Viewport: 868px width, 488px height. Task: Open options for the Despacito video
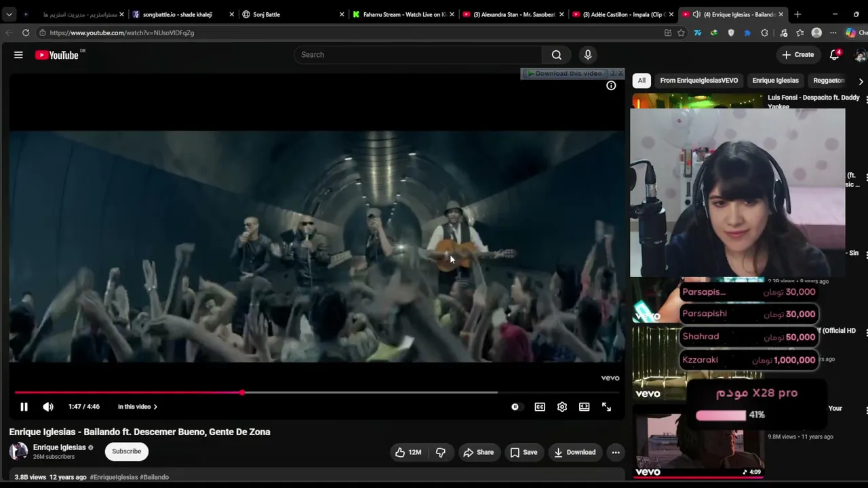(867, 100)
